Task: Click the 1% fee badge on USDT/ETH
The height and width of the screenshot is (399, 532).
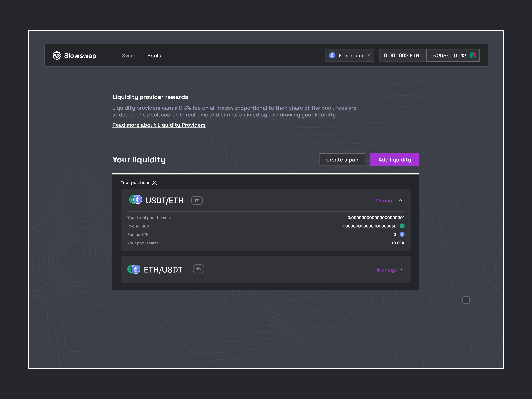Action: 197,201
